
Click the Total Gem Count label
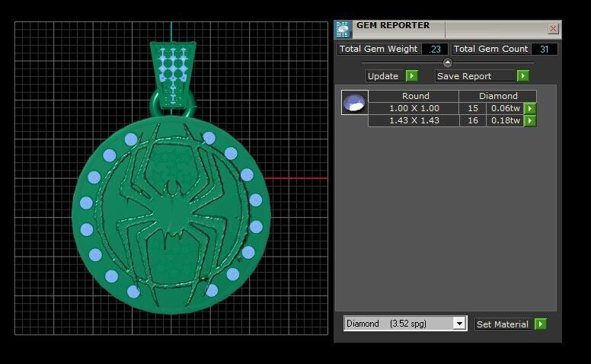click(x=490, y=49)
